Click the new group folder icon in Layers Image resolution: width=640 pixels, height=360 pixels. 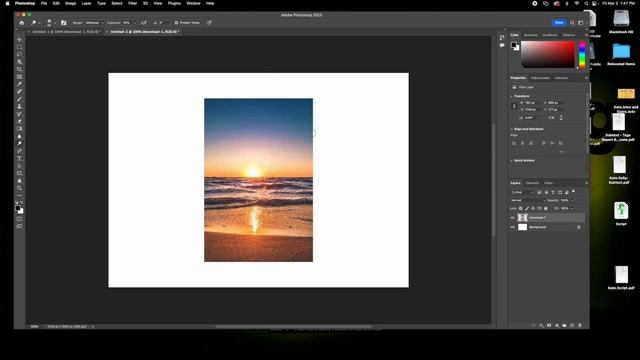pyautogui.click(x=564, y=325)
